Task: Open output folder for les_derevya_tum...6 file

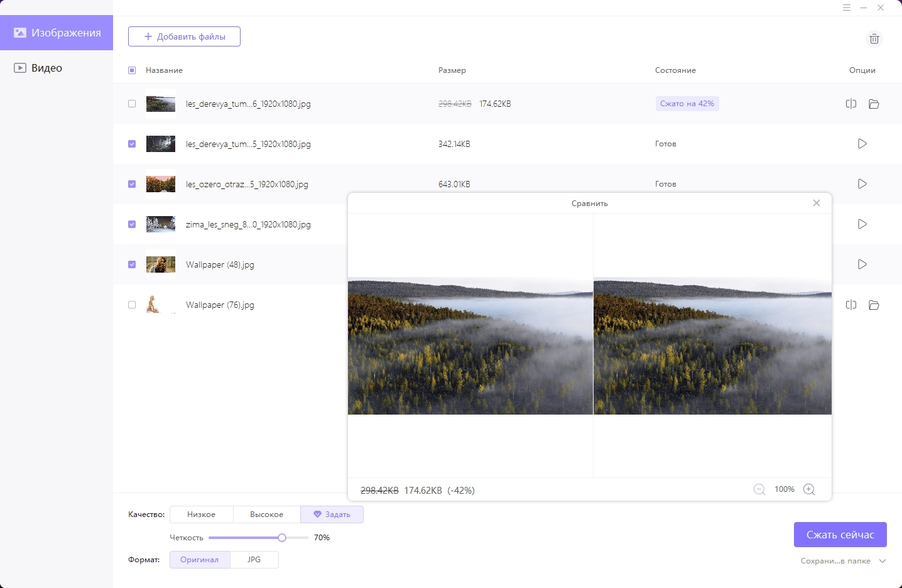Action: click(874, 104)
